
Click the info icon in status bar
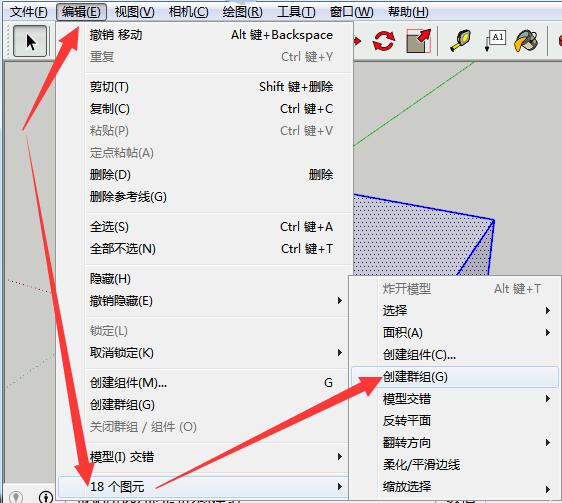point(46,497)
